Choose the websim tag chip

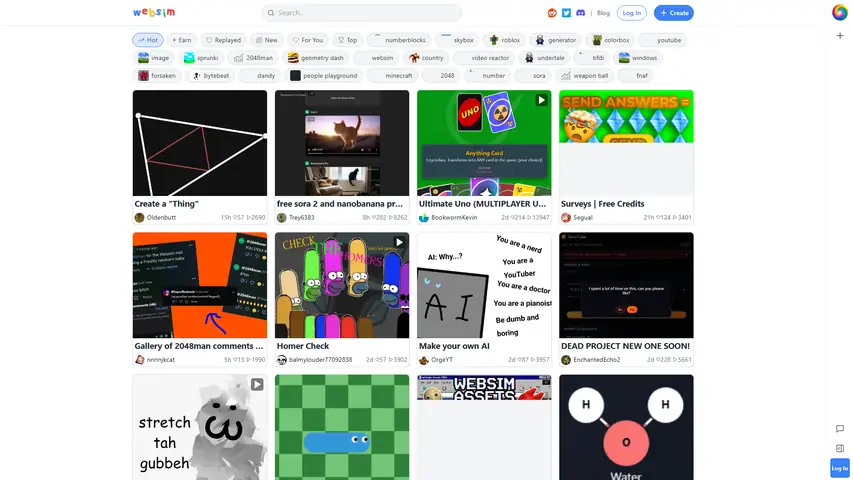pyautogui.click(x=376, y=58)
